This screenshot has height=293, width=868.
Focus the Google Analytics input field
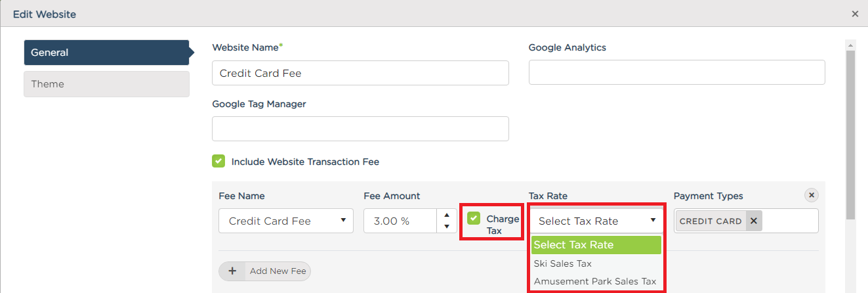tap(676, 72)
